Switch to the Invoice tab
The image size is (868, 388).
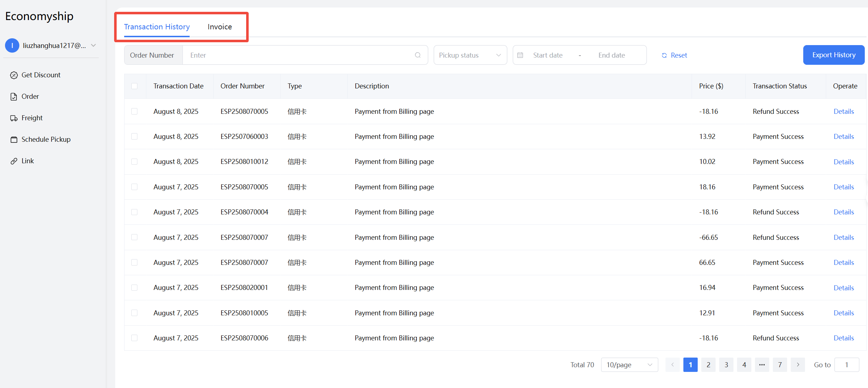click(x=220, y=27)
